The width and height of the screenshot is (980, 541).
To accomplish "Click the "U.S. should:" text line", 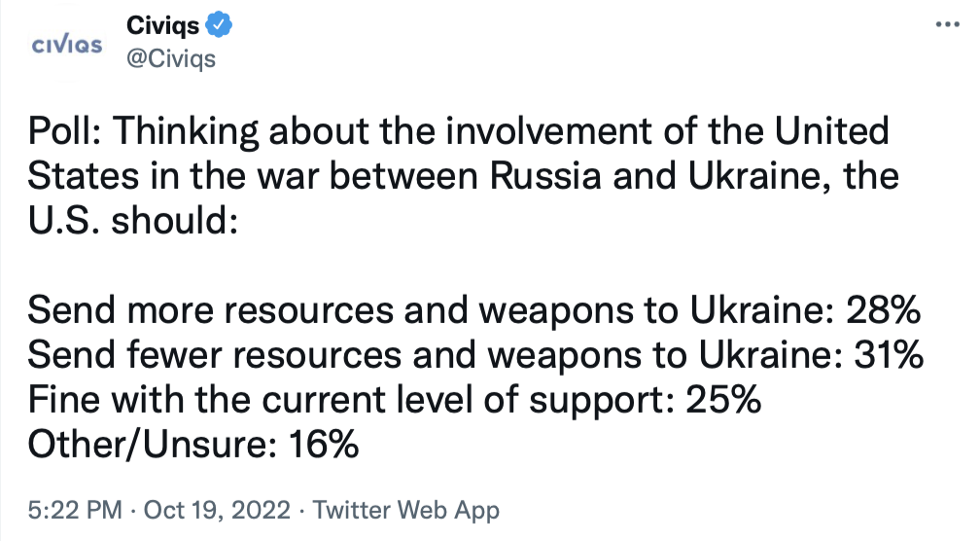I will 132,220.
